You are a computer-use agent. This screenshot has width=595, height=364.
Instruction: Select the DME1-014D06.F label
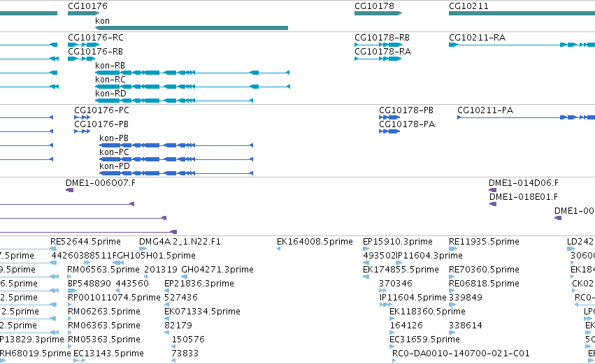(x=524, y=183)
